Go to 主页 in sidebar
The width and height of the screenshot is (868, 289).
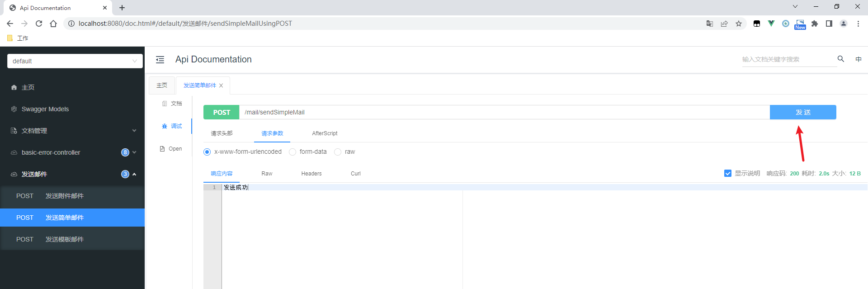point(72,87)
